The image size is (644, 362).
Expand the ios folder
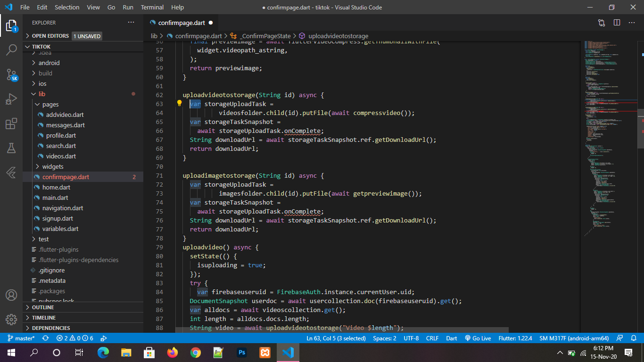click(x=83, y=83)
